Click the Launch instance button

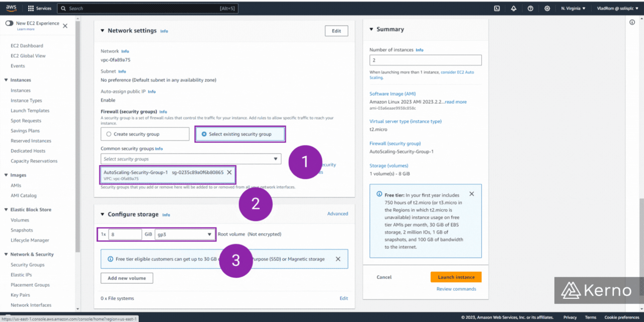point(456,277)
